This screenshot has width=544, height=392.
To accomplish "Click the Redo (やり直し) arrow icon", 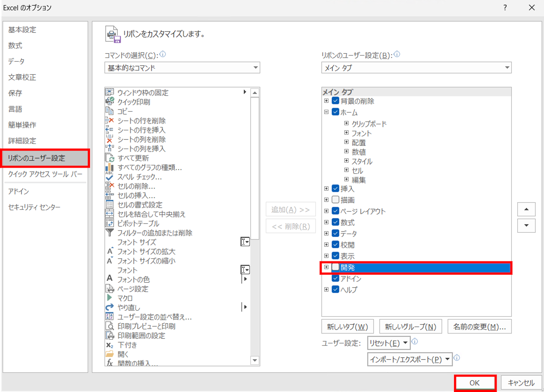I will (x=109, y=307).
